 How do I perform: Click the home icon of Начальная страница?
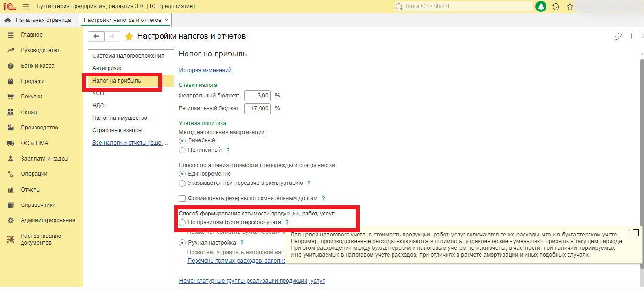[8, 20]
